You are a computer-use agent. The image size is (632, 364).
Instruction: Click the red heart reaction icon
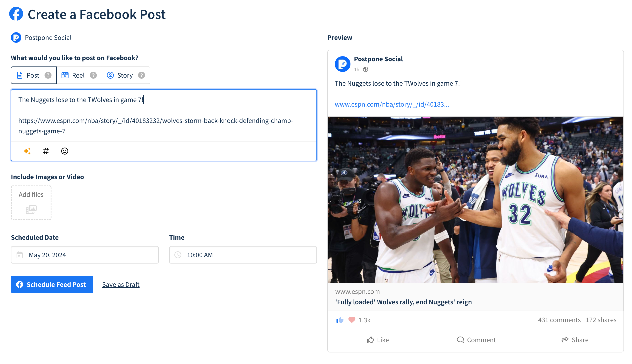(352, 320)
